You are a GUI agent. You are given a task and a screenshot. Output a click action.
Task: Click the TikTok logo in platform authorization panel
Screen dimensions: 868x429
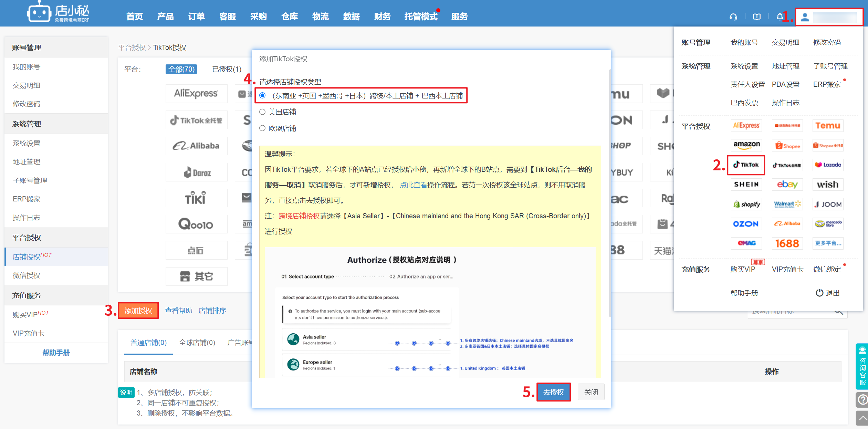746,165
